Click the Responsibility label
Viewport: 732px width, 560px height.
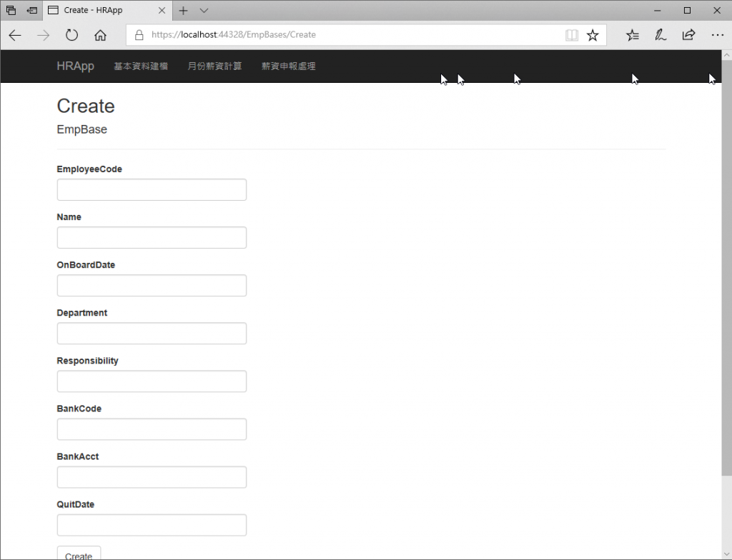pos(87,361)
